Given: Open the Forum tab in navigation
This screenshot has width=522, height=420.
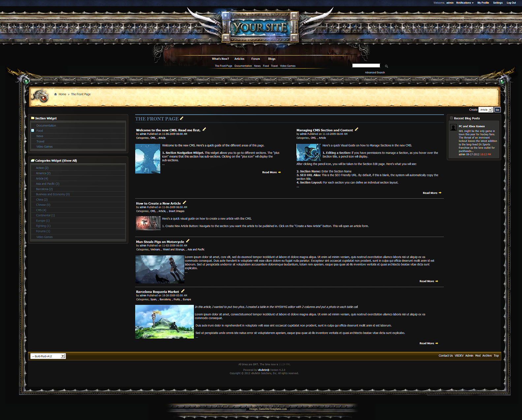Looking at the screenshot, I should point(256,59).
